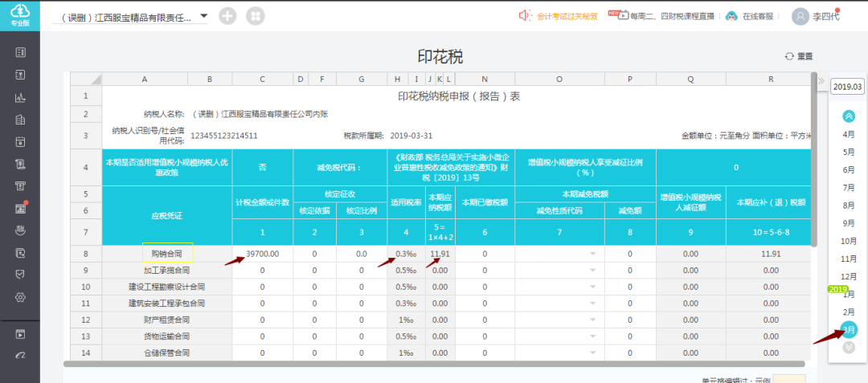The height and width of the screenshot is (383, 868).
Task: Open the calendar icon in left sidebar
Action: coord(21,142)
